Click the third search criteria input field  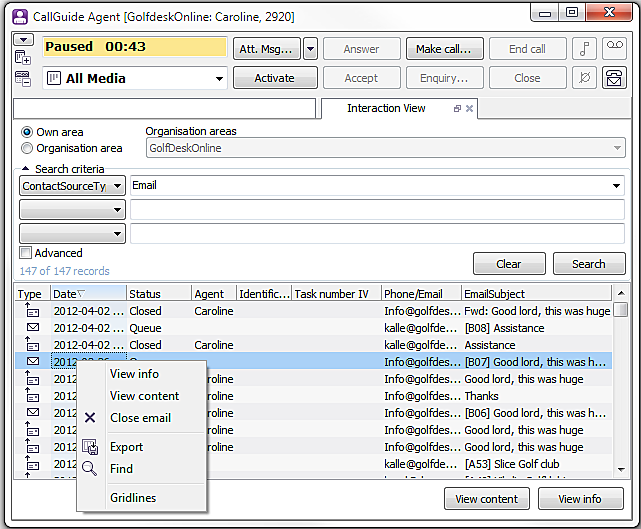377,233
